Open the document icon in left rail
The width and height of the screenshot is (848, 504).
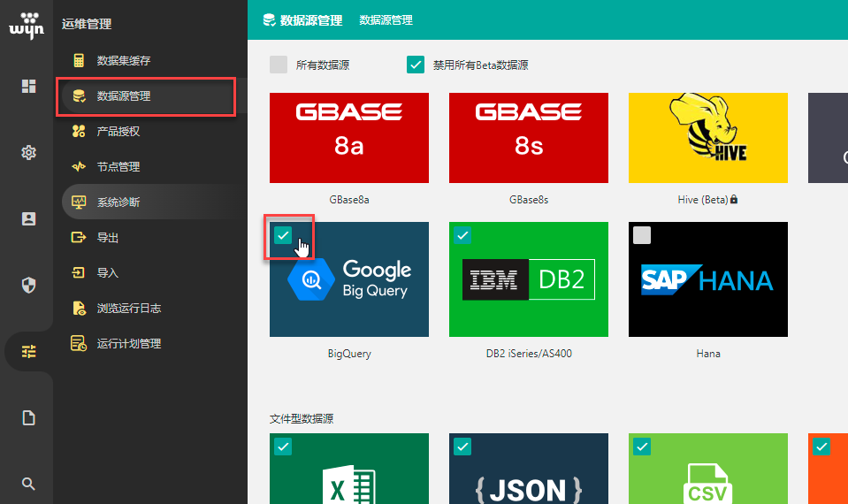click(28, 418)
